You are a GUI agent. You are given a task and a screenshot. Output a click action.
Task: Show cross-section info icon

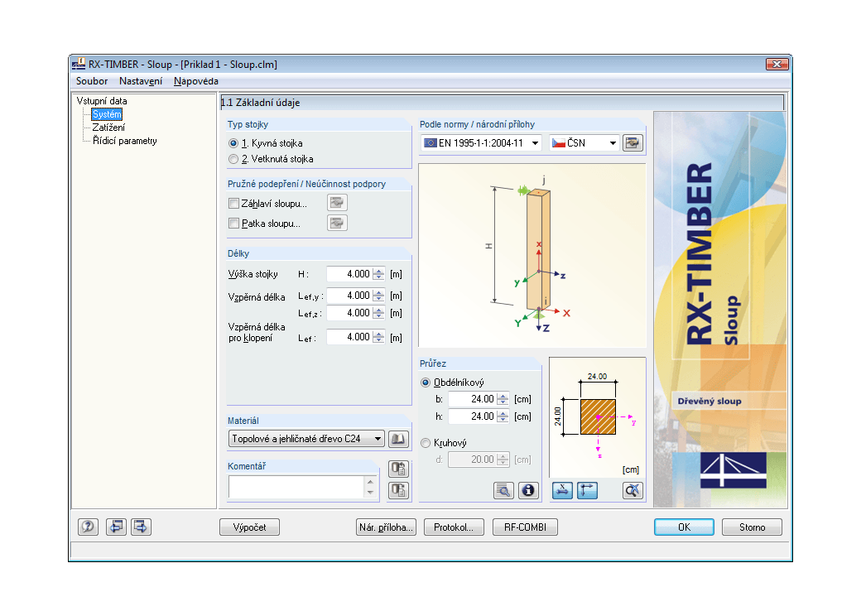click(528, 490)
